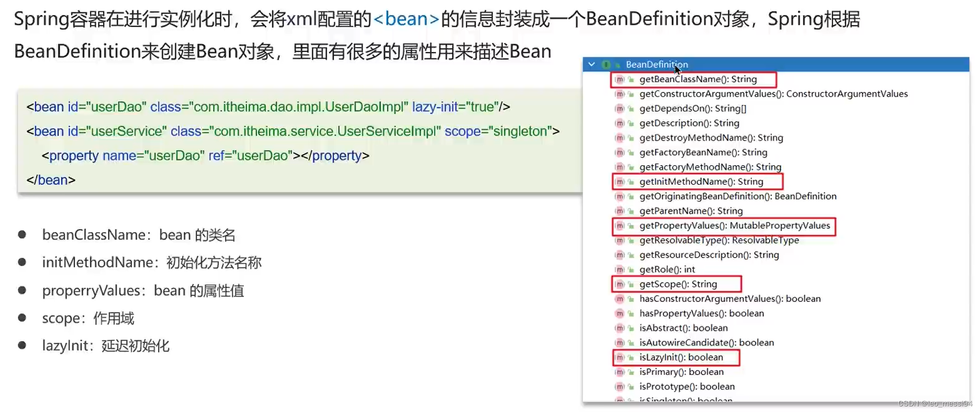The image size is (980, 412).
Task: Select getFactoryMethodName(): String method
Action: tap(710, 167)
